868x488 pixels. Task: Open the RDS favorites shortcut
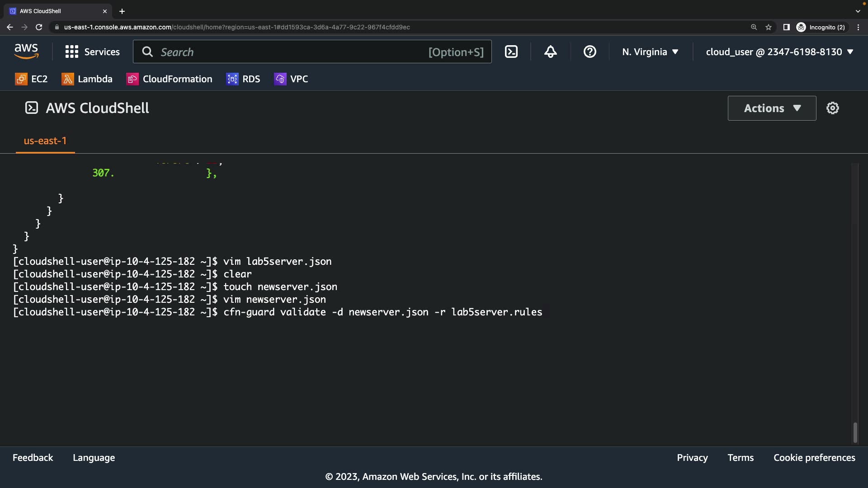pyautogui.click(x=243, y=79)
